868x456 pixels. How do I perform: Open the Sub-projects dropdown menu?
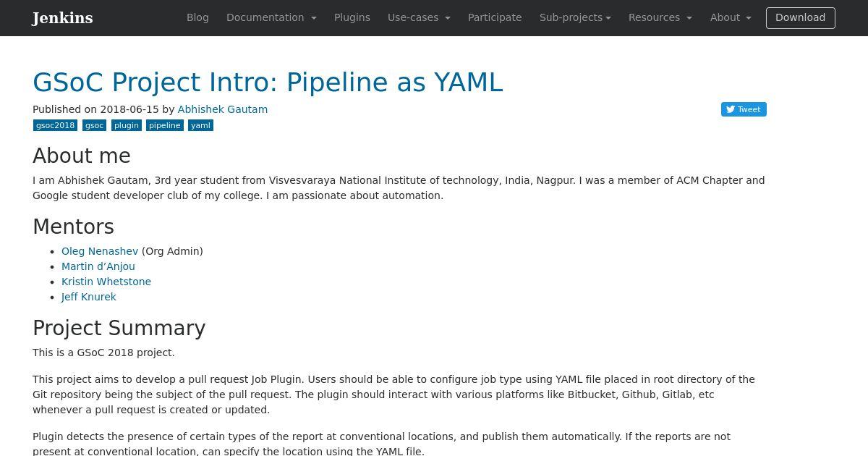coord(575,17)
